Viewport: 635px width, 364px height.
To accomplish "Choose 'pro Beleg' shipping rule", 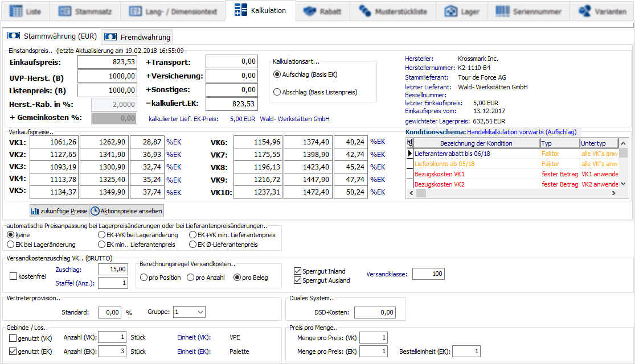I will [x=237, y=278].
